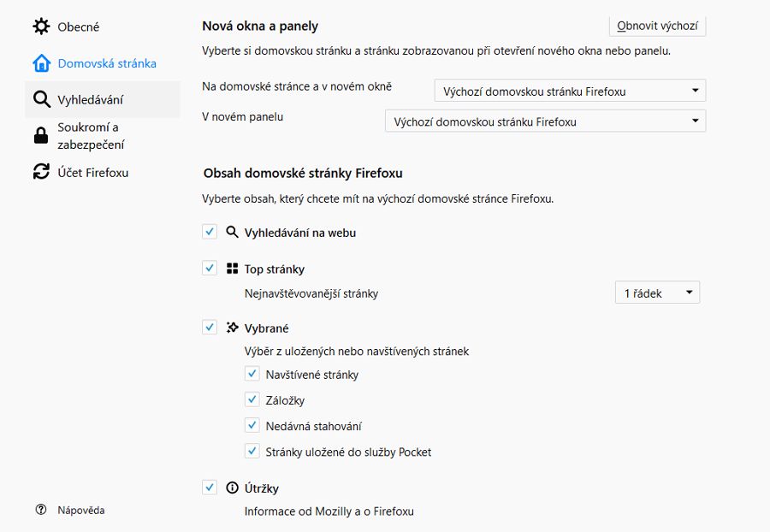Uncheck Stránky uložené do služby Pocket

[252, 451]
